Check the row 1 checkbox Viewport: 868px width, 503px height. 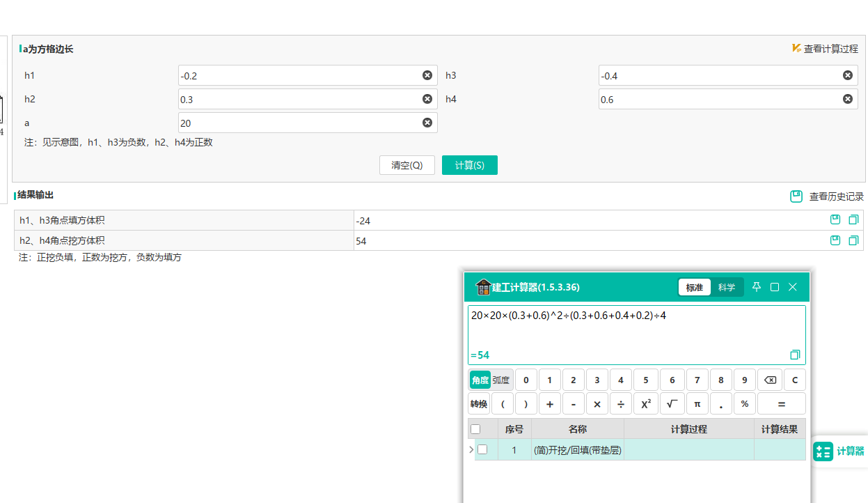[482, 449]
